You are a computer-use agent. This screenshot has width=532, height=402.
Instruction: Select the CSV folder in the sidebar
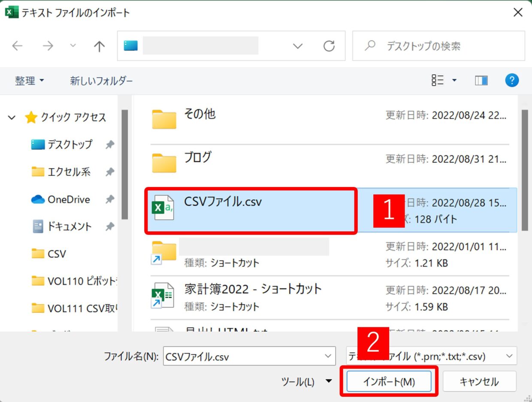(x=57, y=254)
